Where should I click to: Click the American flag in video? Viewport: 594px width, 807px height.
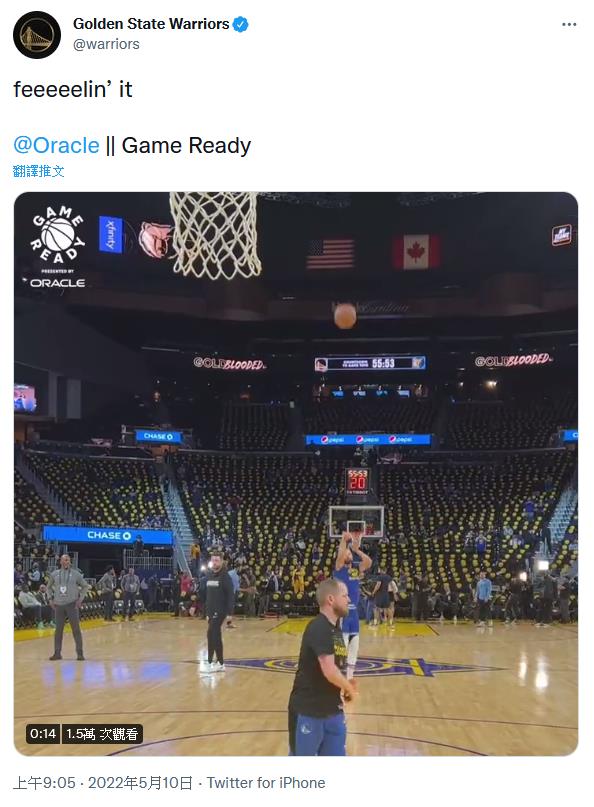tap(330, 254)
